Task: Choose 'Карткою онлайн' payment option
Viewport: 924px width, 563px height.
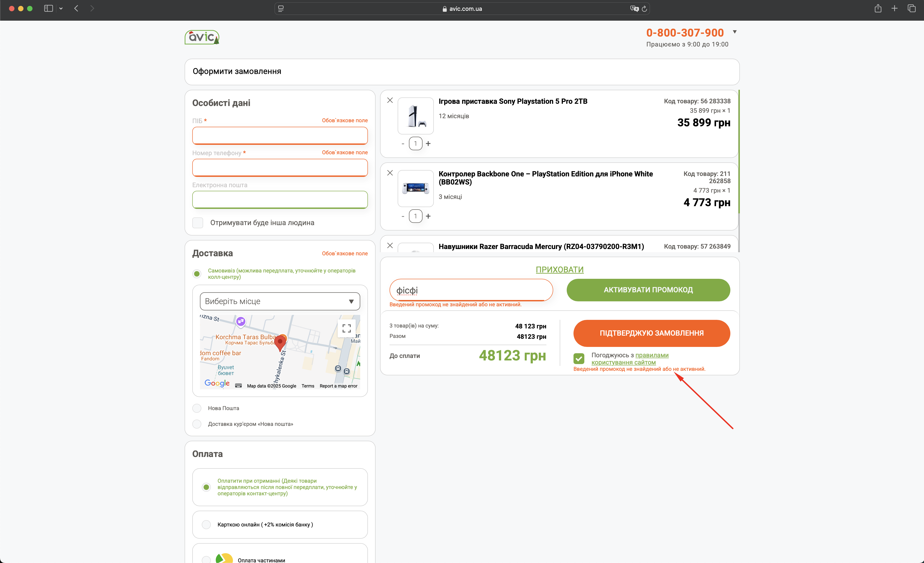Action: [x=206, y=524]
